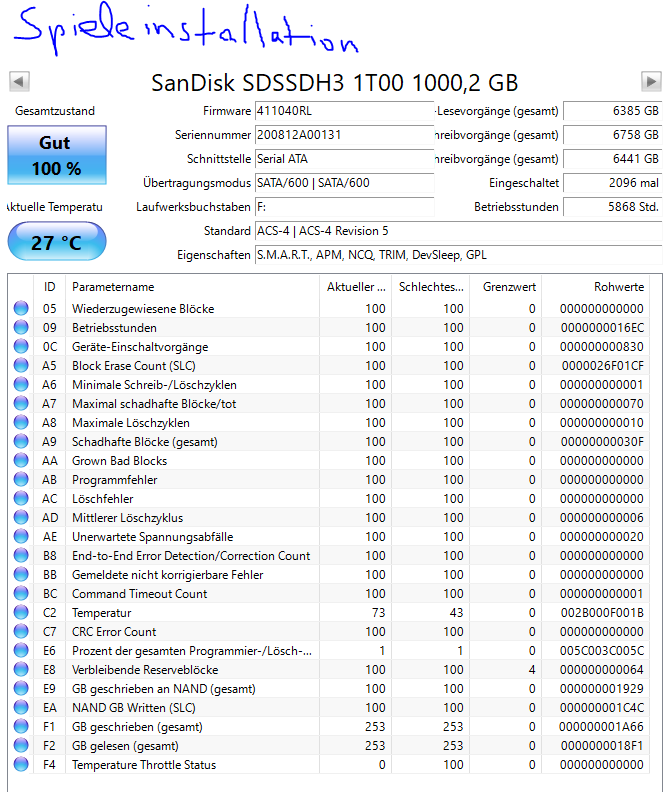Click the Serial ATA interface field

[344, 159]
